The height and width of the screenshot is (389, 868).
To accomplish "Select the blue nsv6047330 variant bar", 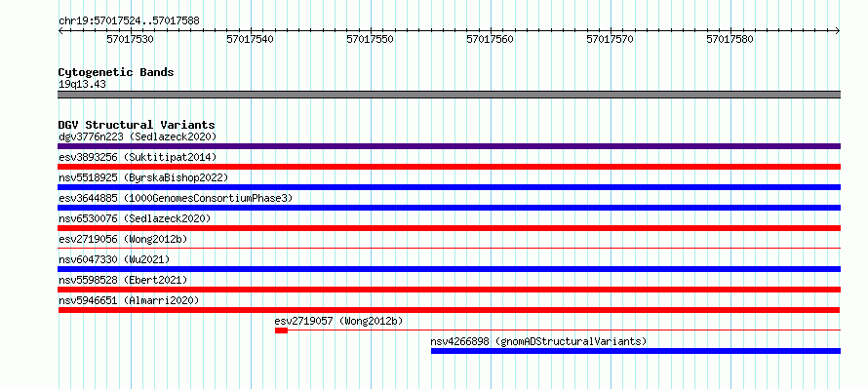I will tap(449, 269).
